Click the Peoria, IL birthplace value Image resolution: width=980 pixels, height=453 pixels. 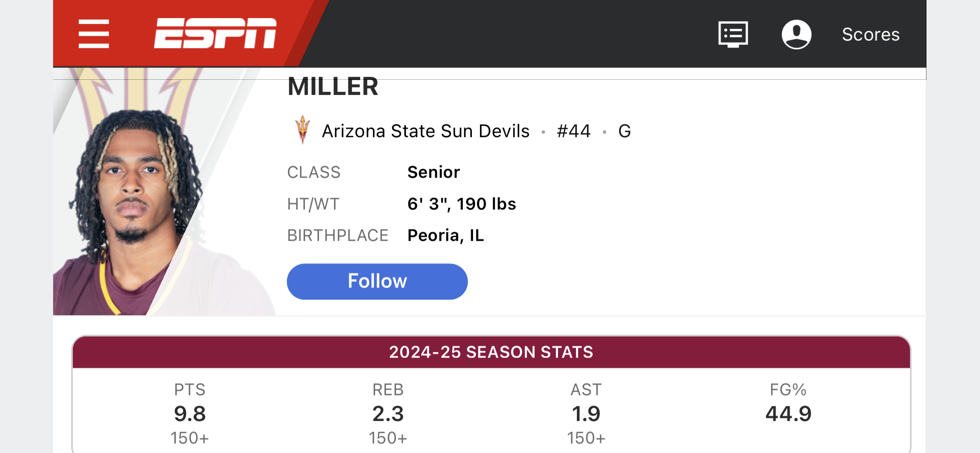click(446, 236)
